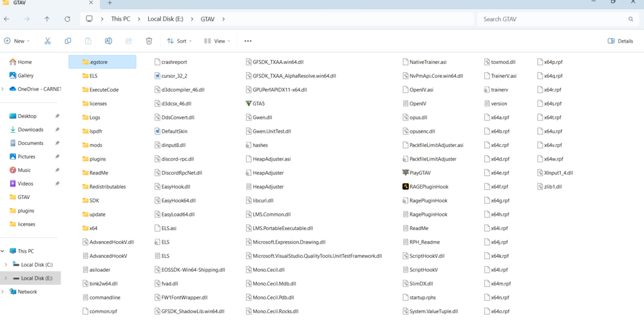Viewport: 644px width, 328px height.
Task: Click the Share icon in toolbar
Action: (129, 41)
